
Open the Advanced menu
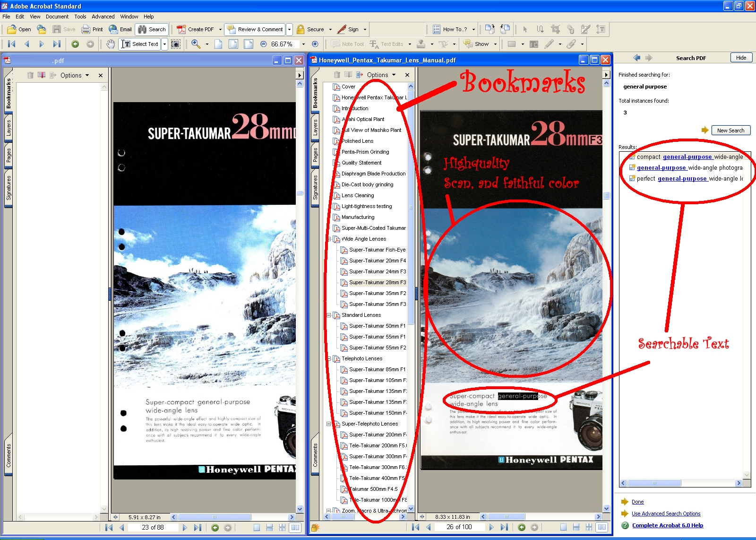(103, 17)
